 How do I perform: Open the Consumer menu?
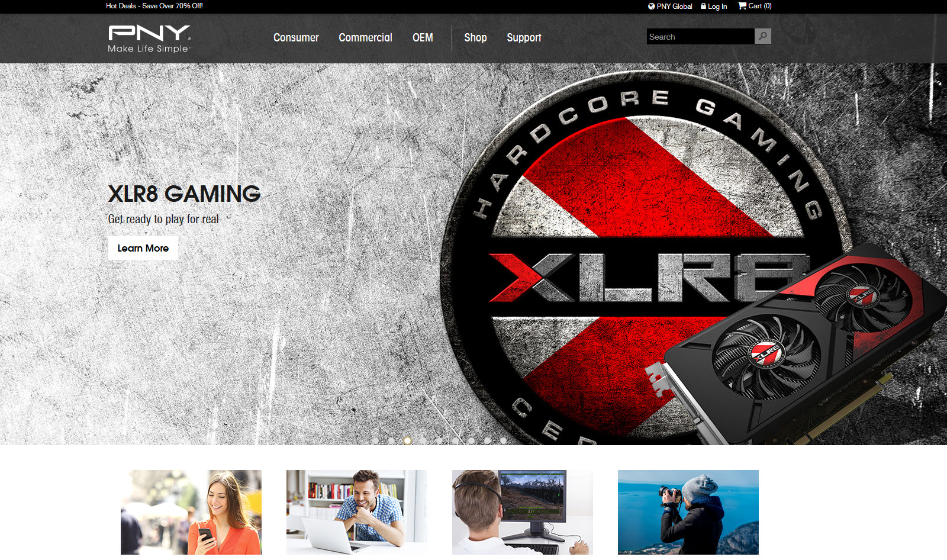tap(296, 38)
